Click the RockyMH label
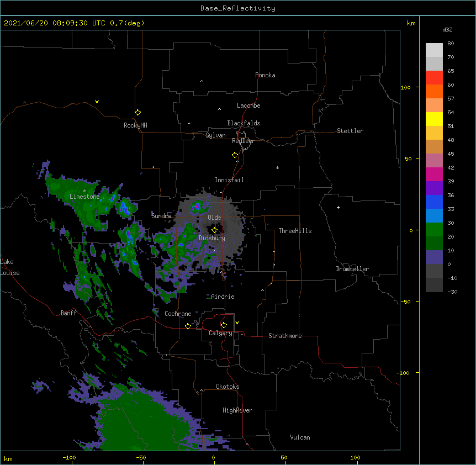The height and width of the screenshot is (465, 476). click(135, 125)
